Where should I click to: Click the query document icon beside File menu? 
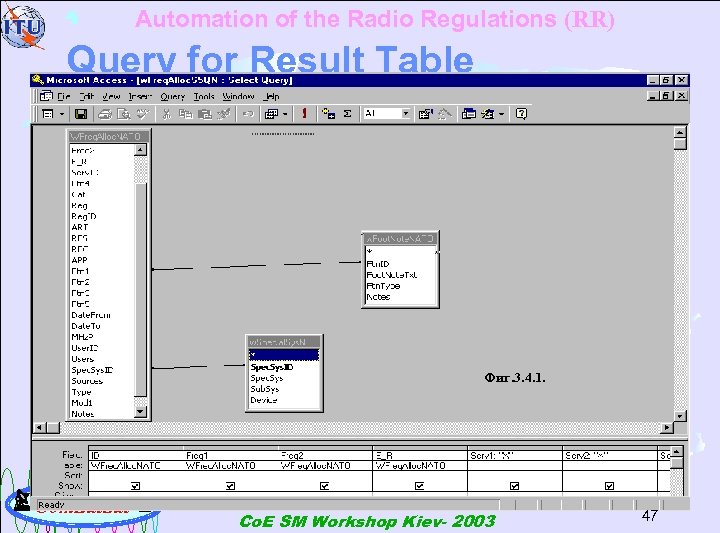46,96
